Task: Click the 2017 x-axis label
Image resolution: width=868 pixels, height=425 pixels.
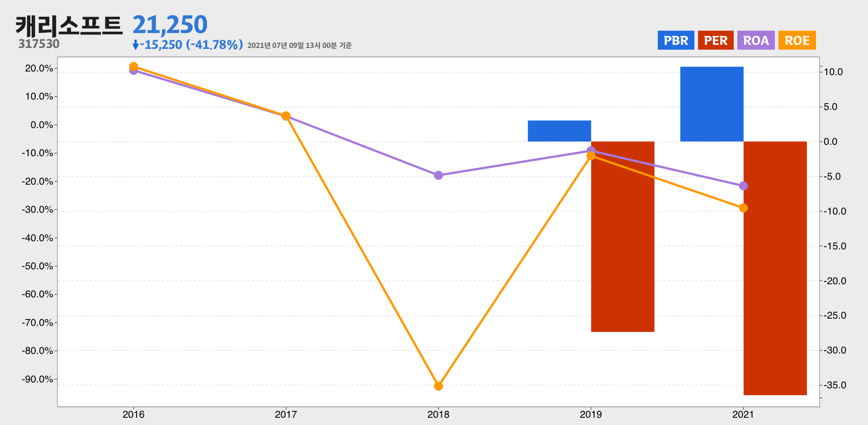Action: pos(286,414)
